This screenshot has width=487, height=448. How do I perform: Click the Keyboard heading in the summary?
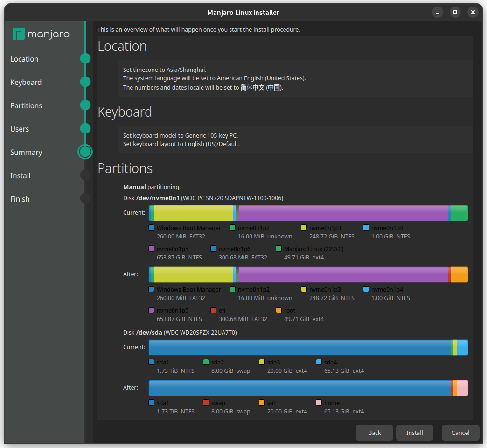[125, 112]
